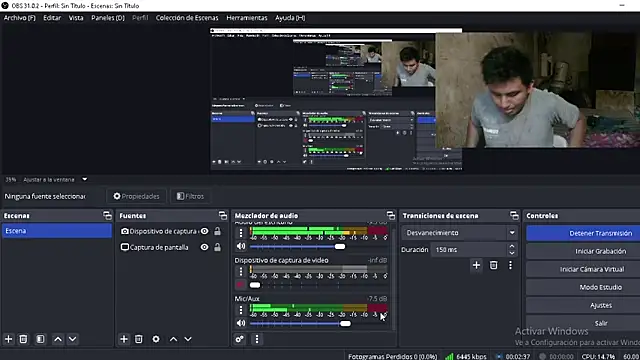Select Dispositivo de captura source row
This screenshot has height=360, width=640.
tap(172, 231)
